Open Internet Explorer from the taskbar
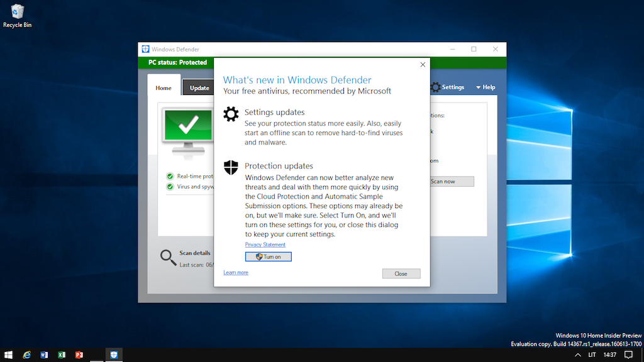 tap(26, 355)
